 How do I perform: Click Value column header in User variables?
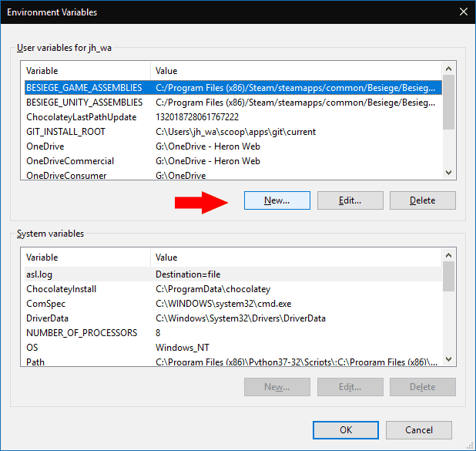pyautogui.click(x=297, y=71)
